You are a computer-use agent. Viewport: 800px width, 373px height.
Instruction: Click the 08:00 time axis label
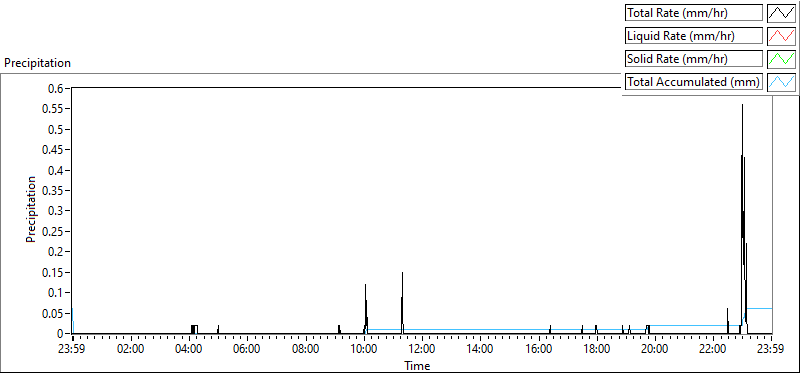306,350
